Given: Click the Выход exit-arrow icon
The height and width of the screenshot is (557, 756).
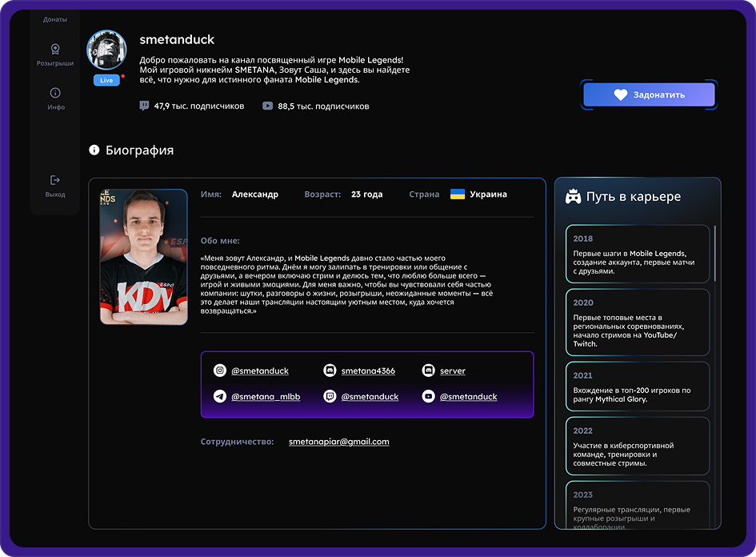Looking at the screenshot, I should click(x=55, y=180).
